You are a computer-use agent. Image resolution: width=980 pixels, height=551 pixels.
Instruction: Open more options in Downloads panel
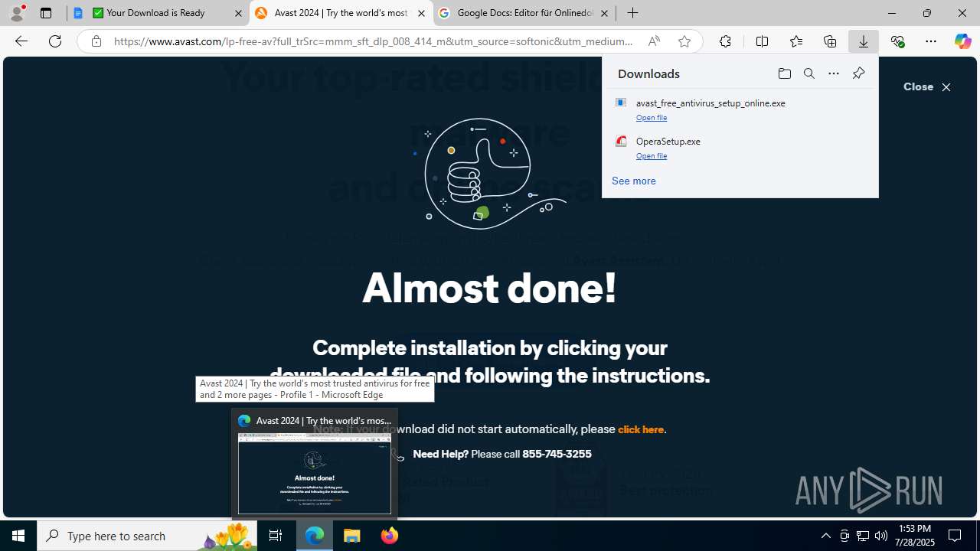click(833, 73)
